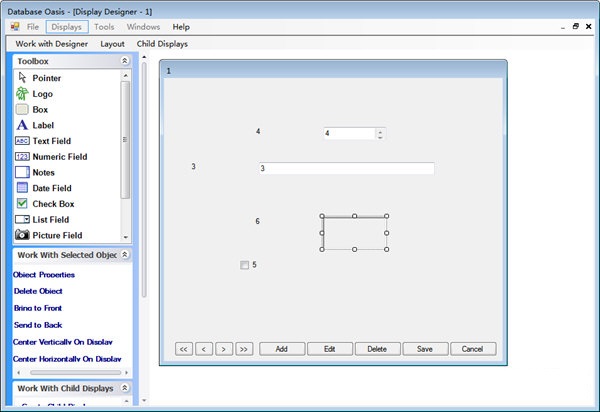Choose the Numeric Field tool icon

point(22,156)
